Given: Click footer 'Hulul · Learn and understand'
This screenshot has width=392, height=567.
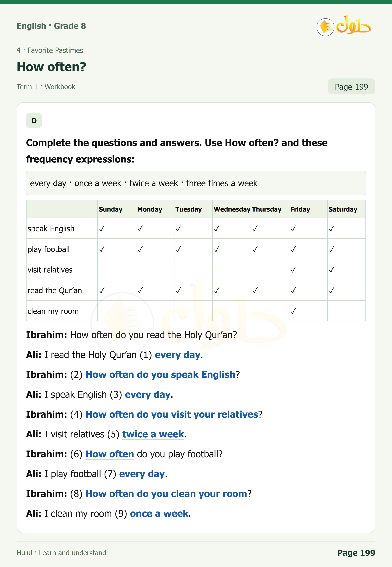Looking at the screenshot, I should (61, 553).
